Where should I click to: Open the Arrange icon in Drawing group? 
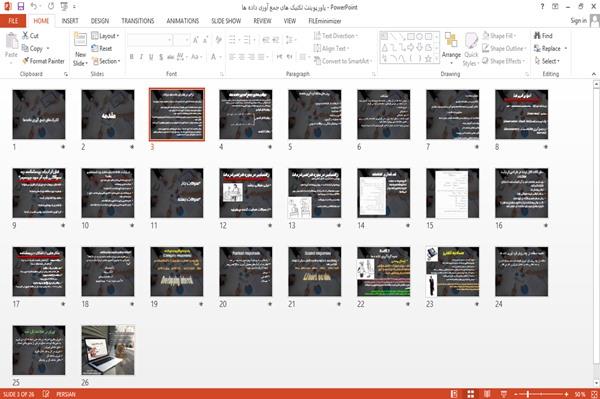(x=451, y=47)
